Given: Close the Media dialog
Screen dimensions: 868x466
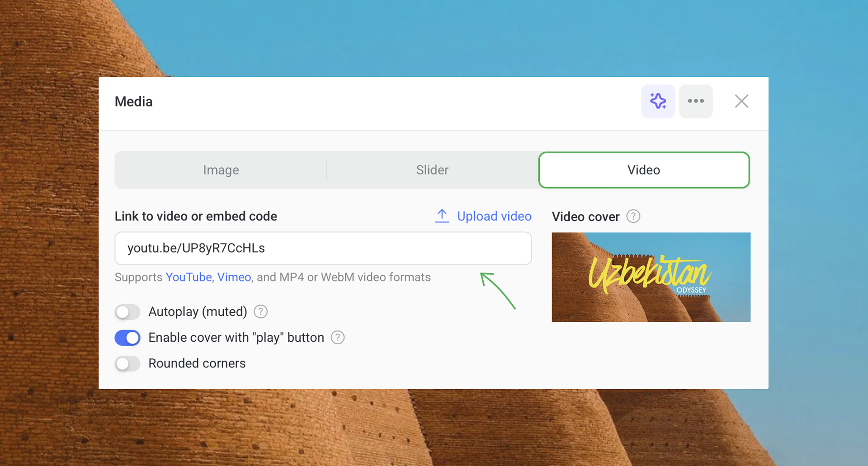Looking at the screenshot, I should tap(741, 101).
